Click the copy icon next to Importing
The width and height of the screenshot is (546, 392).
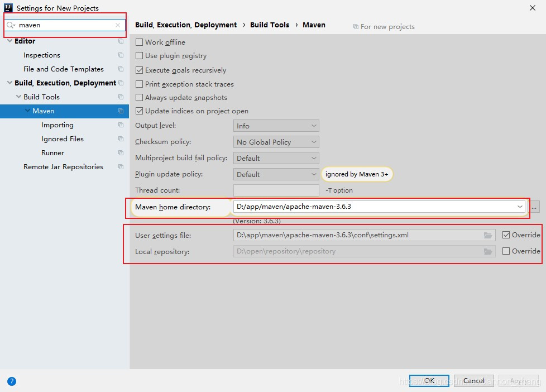(x=121, y=125)
